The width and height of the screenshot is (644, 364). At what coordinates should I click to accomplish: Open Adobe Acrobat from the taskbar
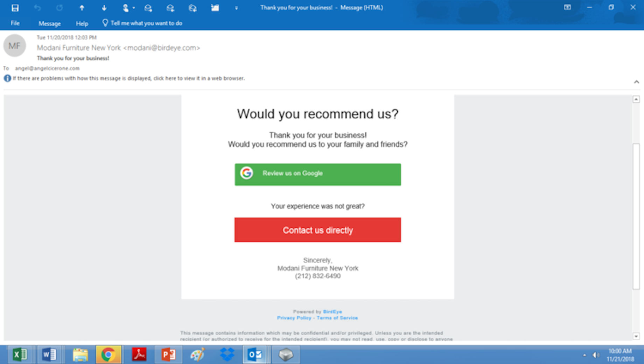tap(139, 355)
